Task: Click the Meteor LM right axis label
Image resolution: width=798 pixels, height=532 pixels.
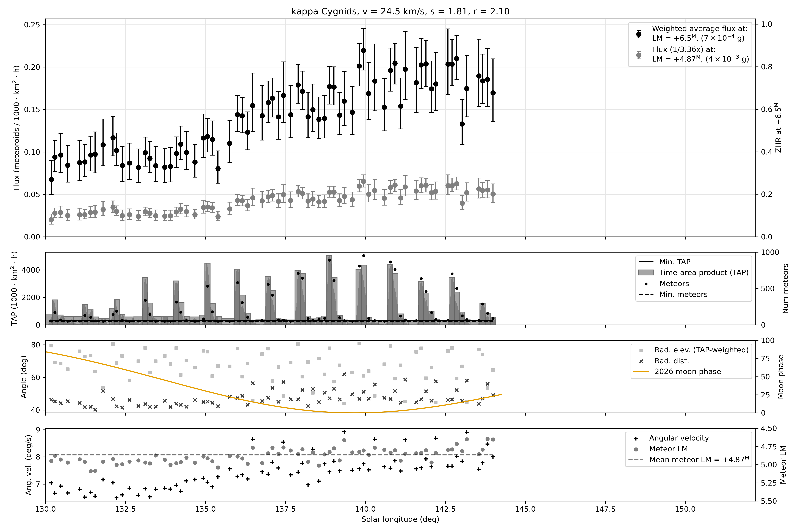Action: coord(783,465)
